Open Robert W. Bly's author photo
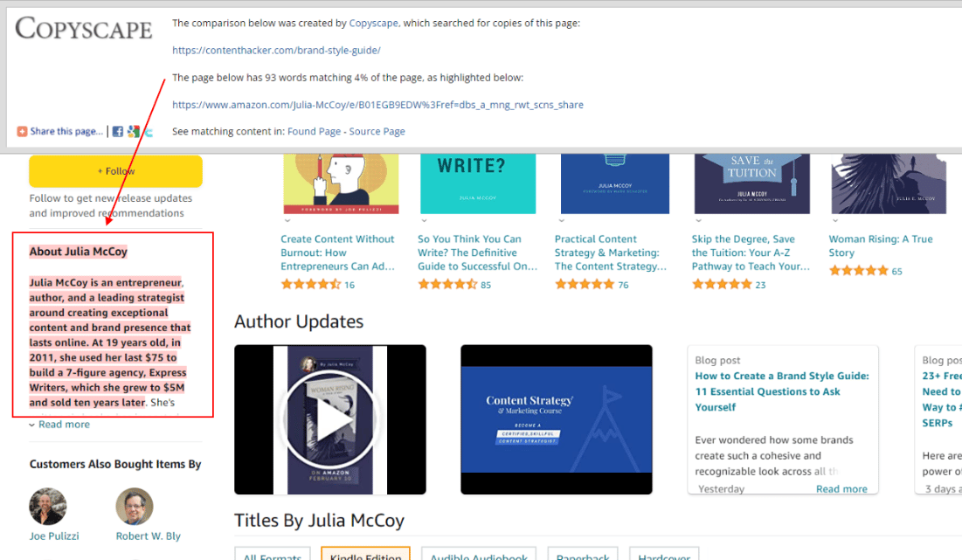 point(135,507)
